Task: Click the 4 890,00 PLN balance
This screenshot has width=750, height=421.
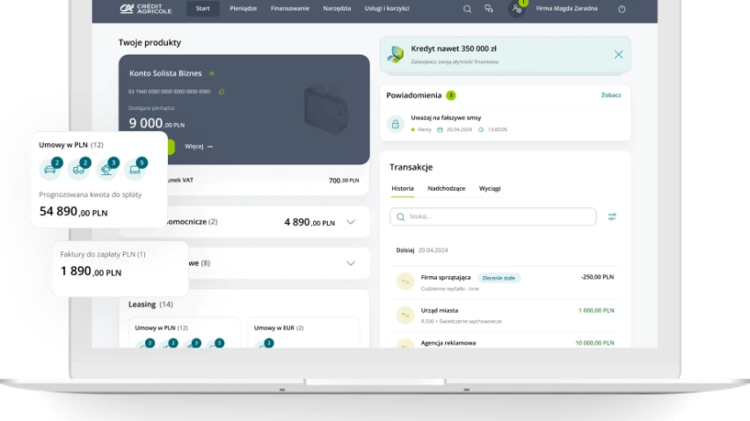Action: 309,222
